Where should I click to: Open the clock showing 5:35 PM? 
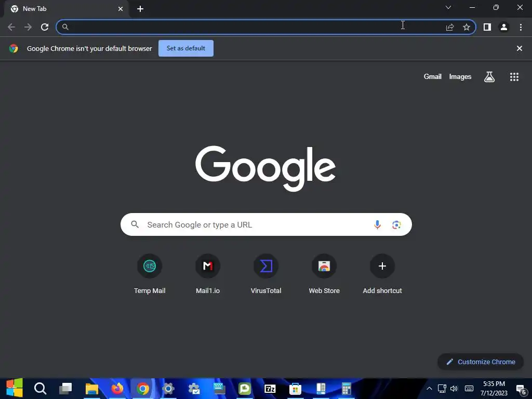(x=494, y=389)
